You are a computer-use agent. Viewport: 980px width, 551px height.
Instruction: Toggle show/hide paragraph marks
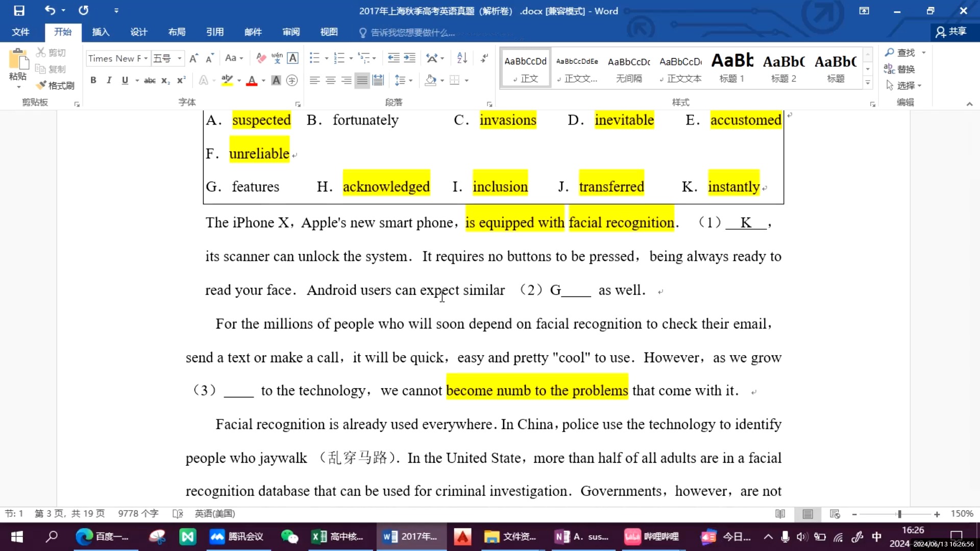click(484, 58)
